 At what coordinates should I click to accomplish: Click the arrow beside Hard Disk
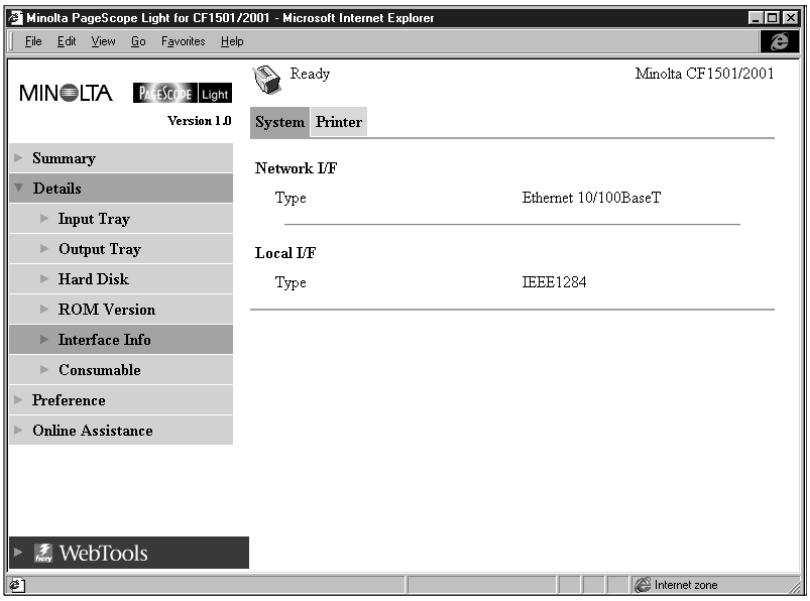click(x=44, y=279)
